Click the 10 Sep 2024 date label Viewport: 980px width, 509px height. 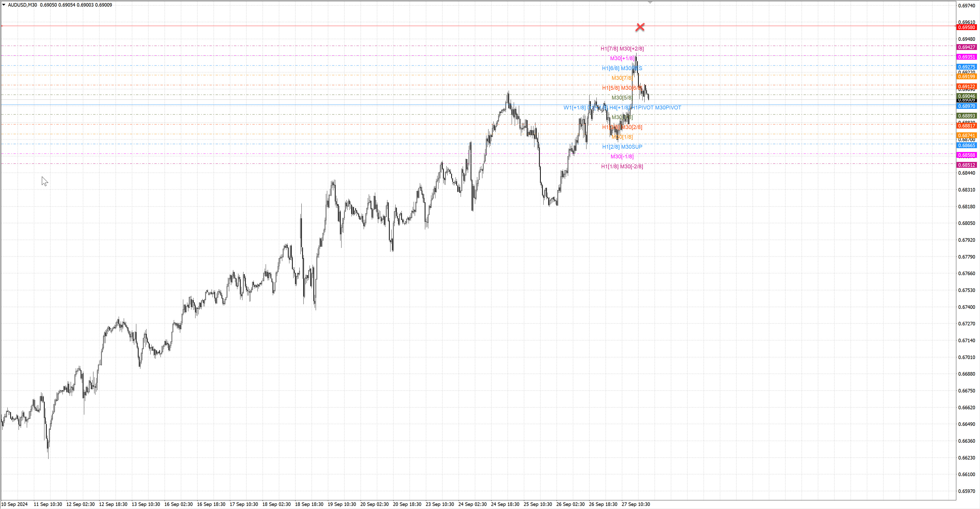15,504
